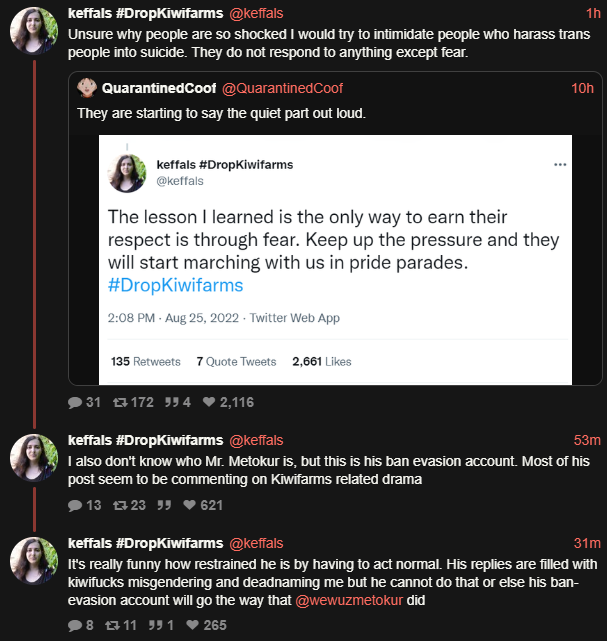This screenshot has width=607, height=641.
Task: Click retweet icon showing 172
Action: pyautogui.click(x=119, y=403)
